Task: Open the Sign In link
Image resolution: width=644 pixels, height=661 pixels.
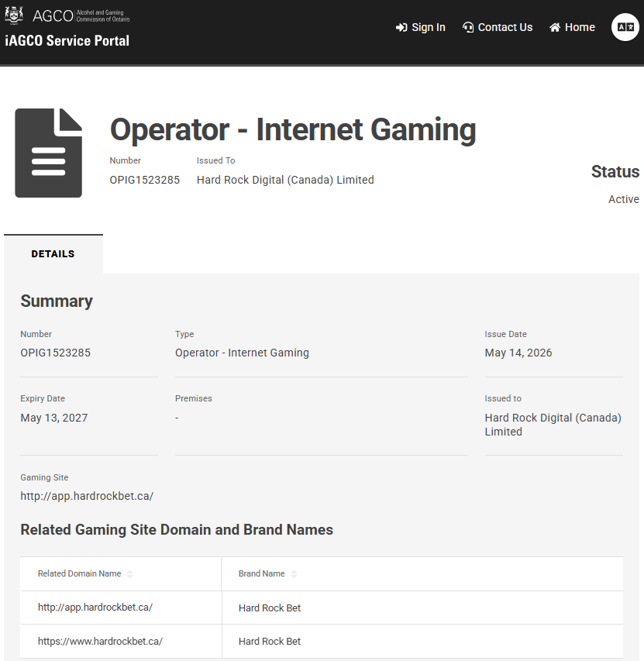Action: coord(421,27)
